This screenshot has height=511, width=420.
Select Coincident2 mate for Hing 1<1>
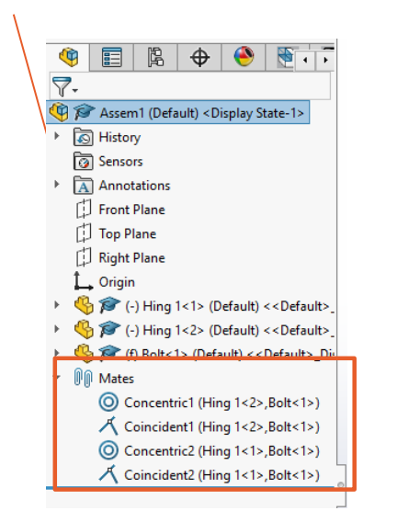tap(210, 475)
